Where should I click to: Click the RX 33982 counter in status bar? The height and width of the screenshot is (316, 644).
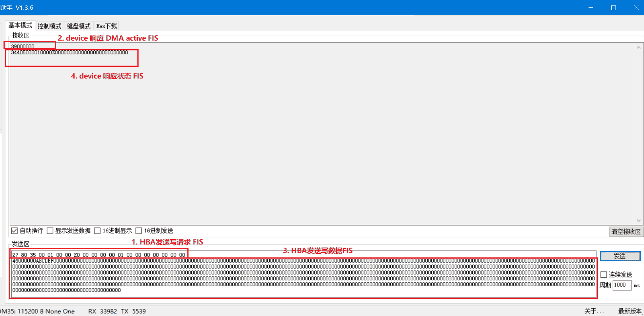(x=103, y=311)
